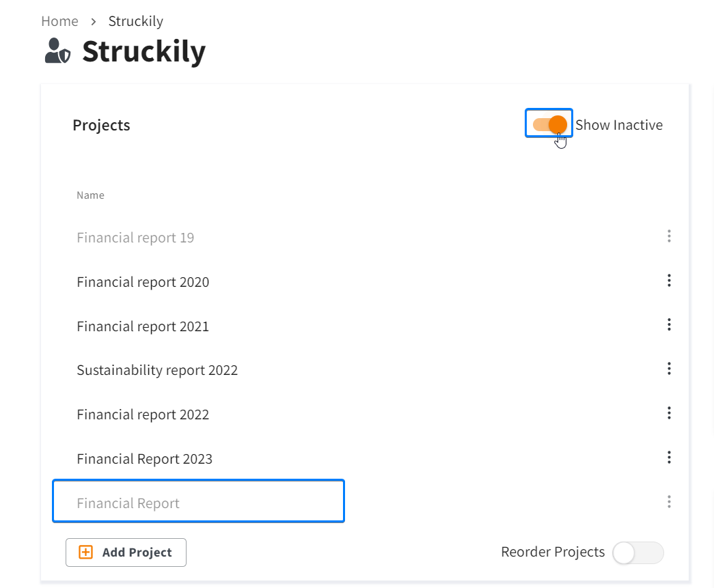
Task: Click Struckily breadcrumb item
Action: pos(136,21)
